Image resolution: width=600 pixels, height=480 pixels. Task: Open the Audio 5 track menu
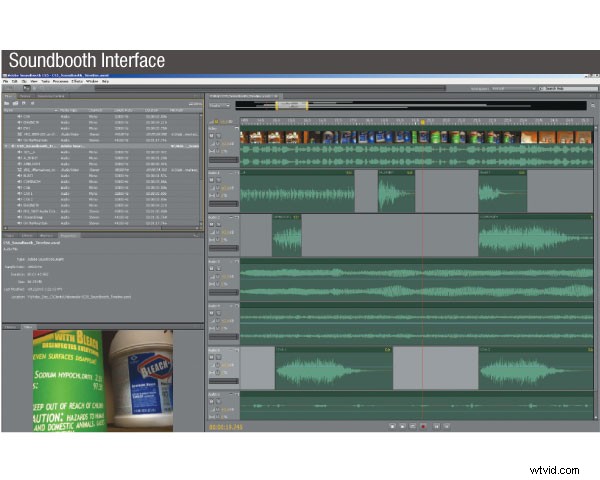pyautogui.click(x=231, y=350)
